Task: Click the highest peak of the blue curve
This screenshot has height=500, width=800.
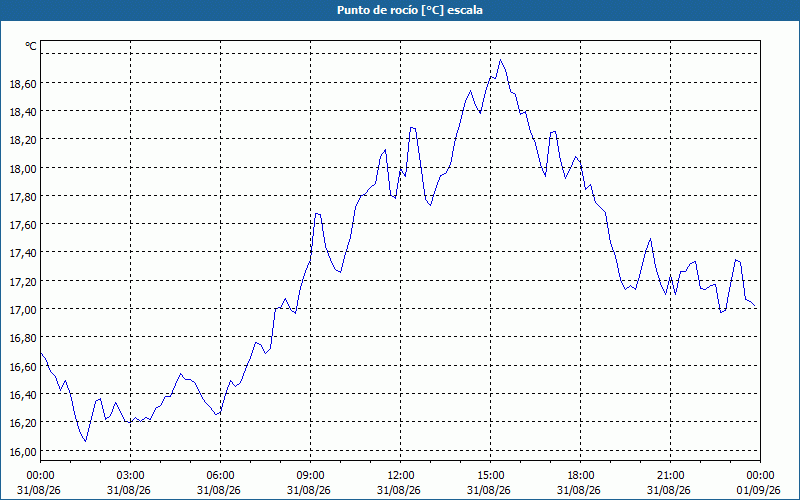Action: click(x=501, y=60)
